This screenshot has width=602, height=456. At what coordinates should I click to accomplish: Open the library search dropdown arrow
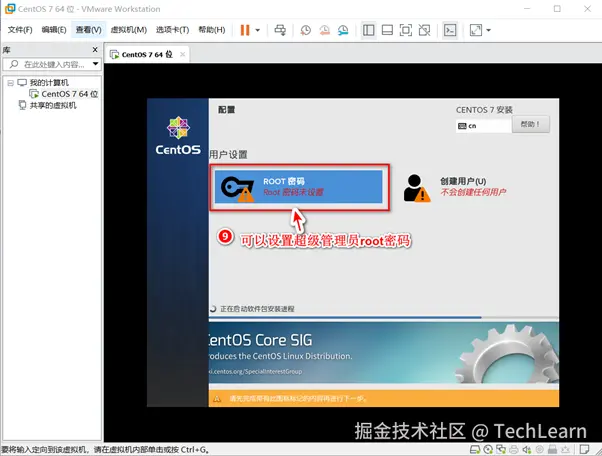pos(96,64)
